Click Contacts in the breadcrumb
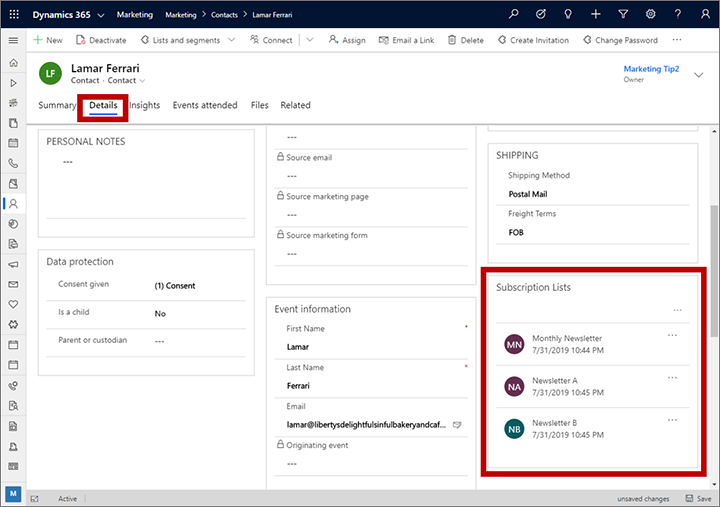Image resolution: width=720 pixels, height=507 pixels. (x=224, y=15)
